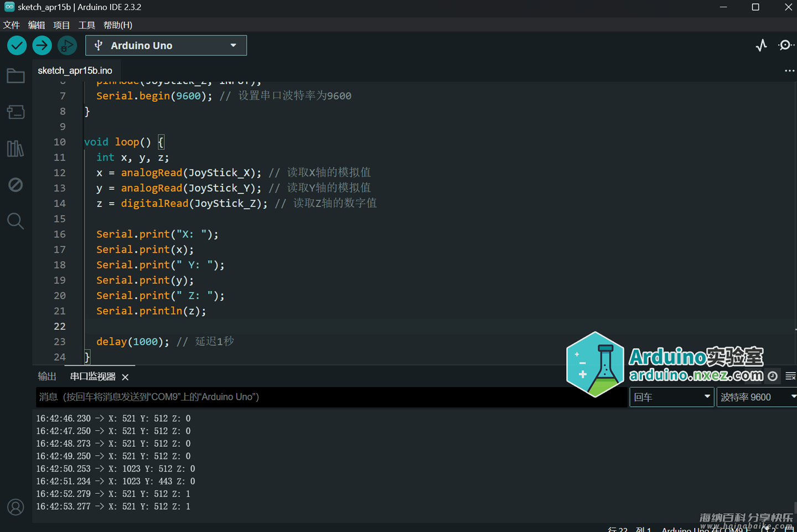Click the serial message input field
797x532 pixels.
[x=331, y=397]
